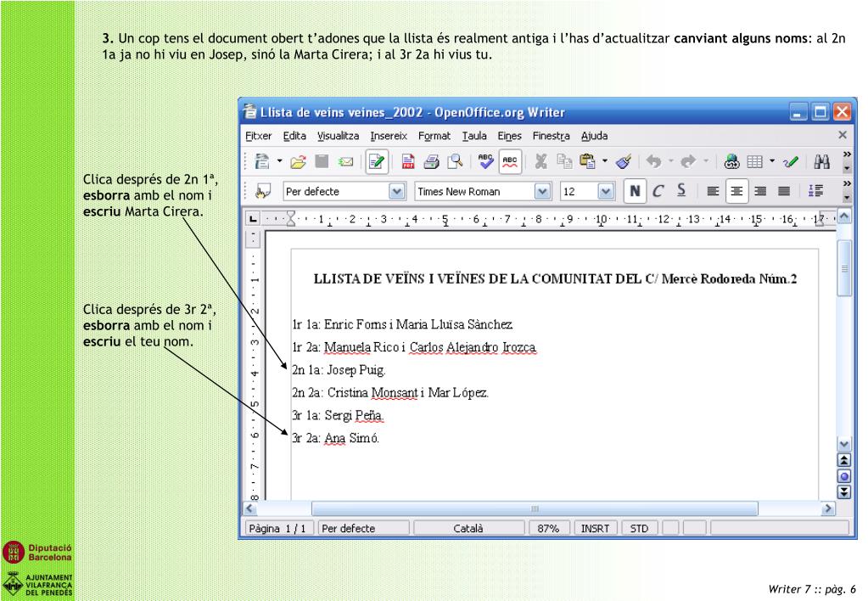Open the Format menu
Viewport: 868px width, 601px height.
point(434,136)
